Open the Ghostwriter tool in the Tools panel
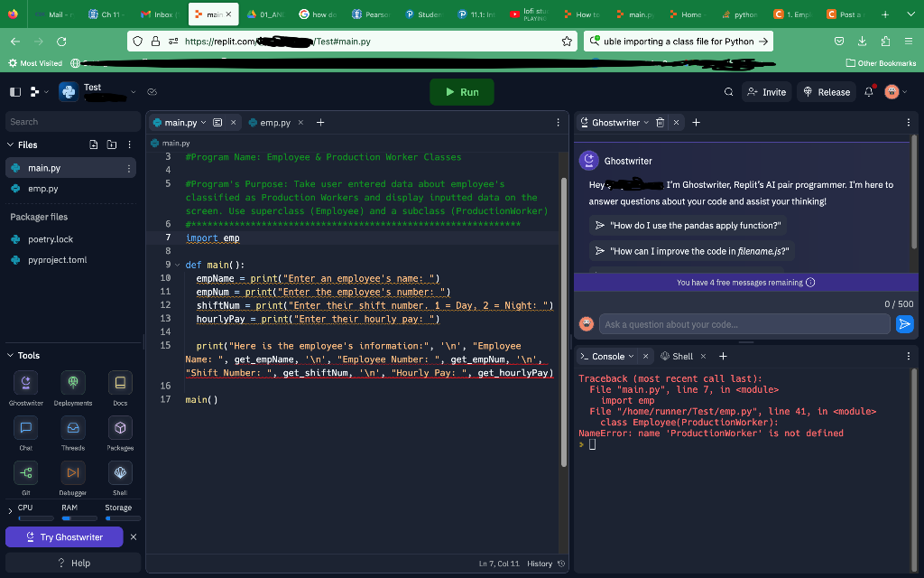The image size is (924, 578). [25, 382]
